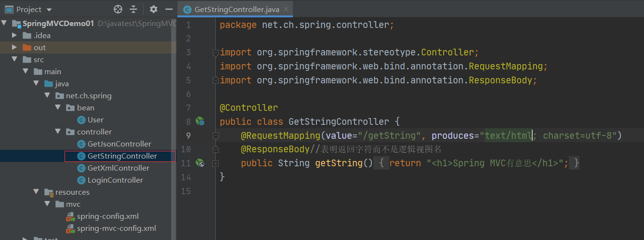This screenshot has height=240, width=644.
Task: Collapse the src folder
Action: coord(14,59)
